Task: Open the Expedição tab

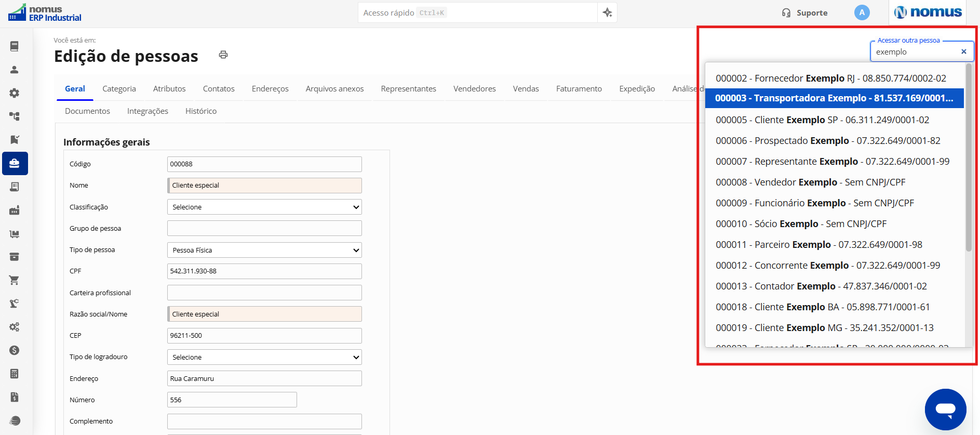Action: pos(637,89)
